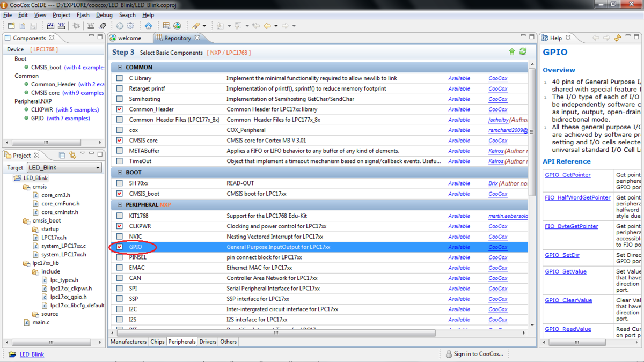Screen dimensions: 644x362
Task: Click martin.aebersold link in KIT1768 row
Action: coord(508,216)
